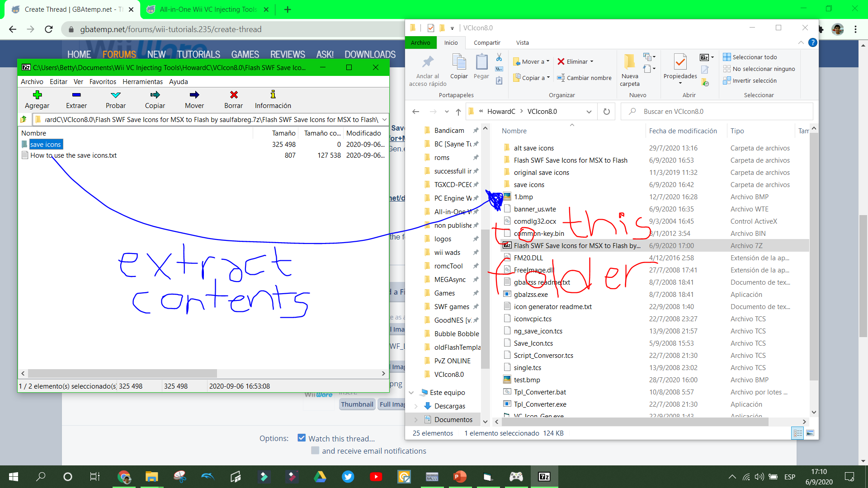This screenshot has height=488, width=868.
Task: Select the gbalzss.exe file
Action: 531,295
